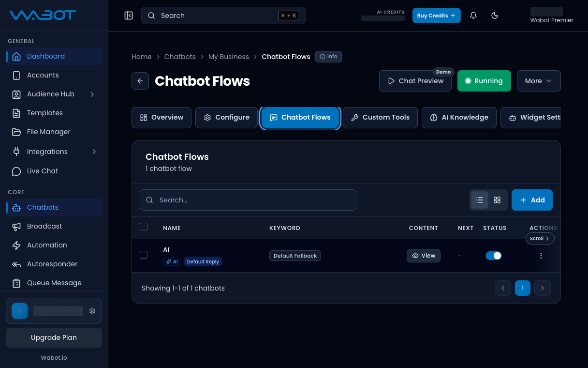Image resolution: width=588 pixels, height=368 pixels.
Task: Switch to grid view icon
Action: click(497, 200)
